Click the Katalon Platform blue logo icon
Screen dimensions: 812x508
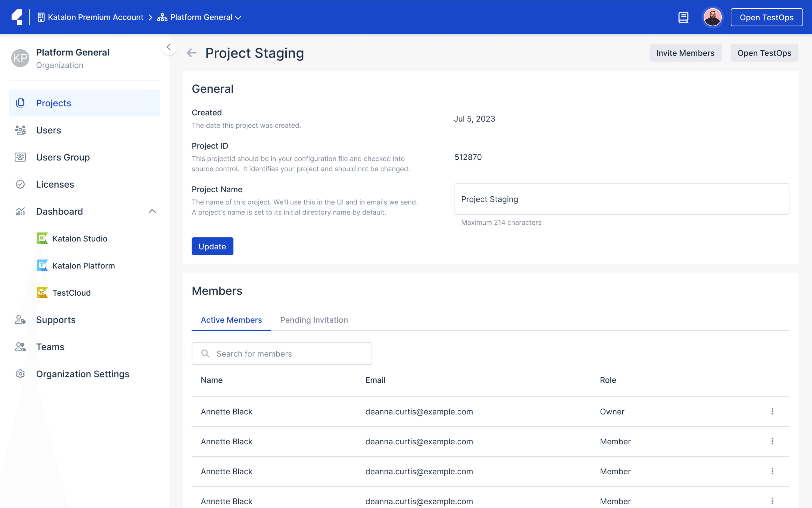(42, 265)
